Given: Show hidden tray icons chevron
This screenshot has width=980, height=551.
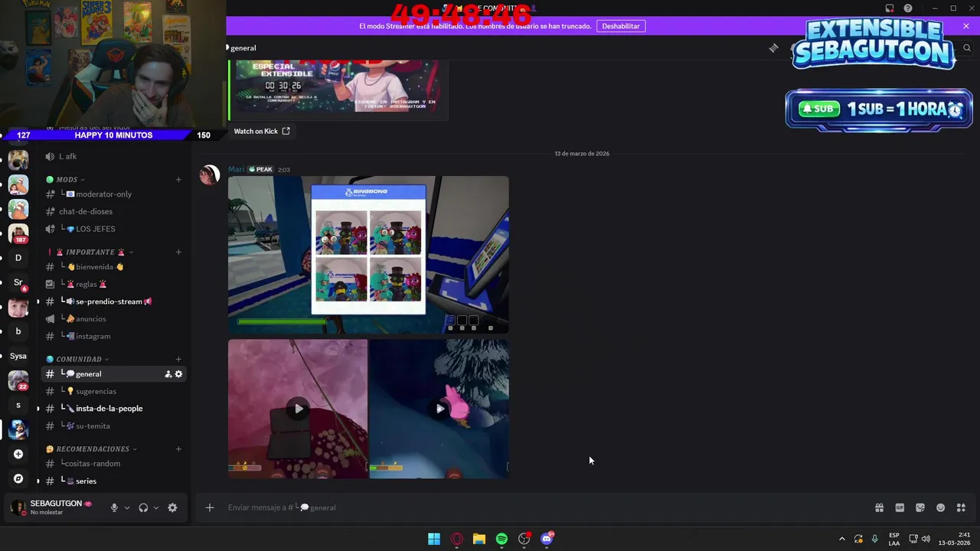Looking at the screenshot, I should (x=842, y=539).
